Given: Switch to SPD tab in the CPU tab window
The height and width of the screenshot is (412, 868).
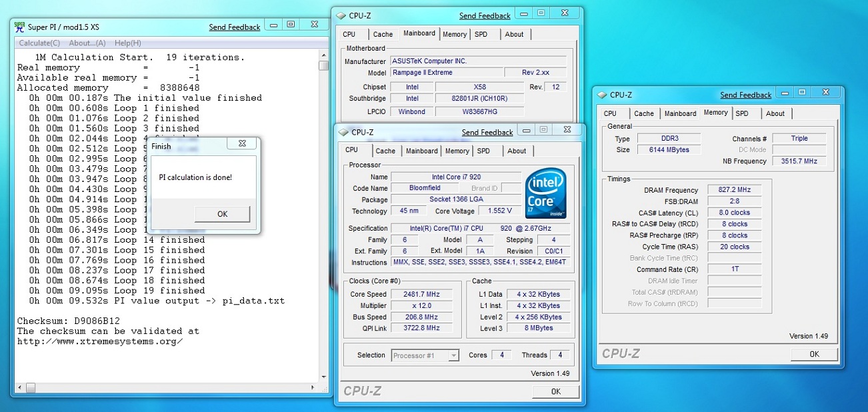Looking at the screenshot, I should coord(484,151).
